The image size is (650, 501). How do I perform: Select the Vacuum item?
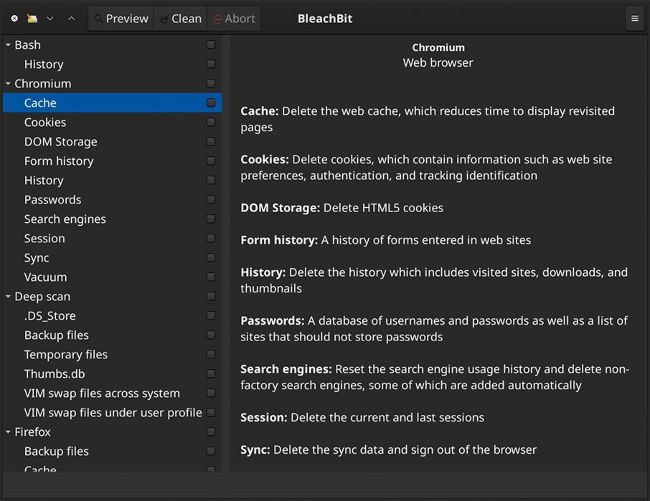(45, 277)
